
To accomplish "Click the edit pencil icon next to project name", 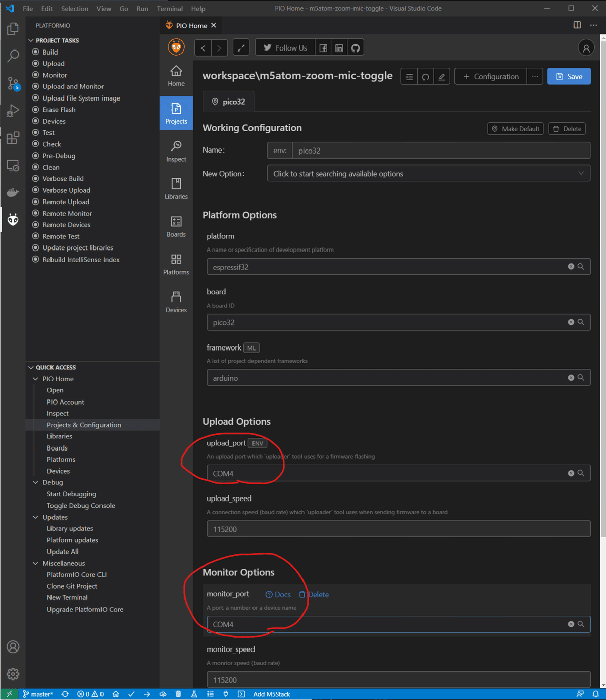I will point(442,77).
